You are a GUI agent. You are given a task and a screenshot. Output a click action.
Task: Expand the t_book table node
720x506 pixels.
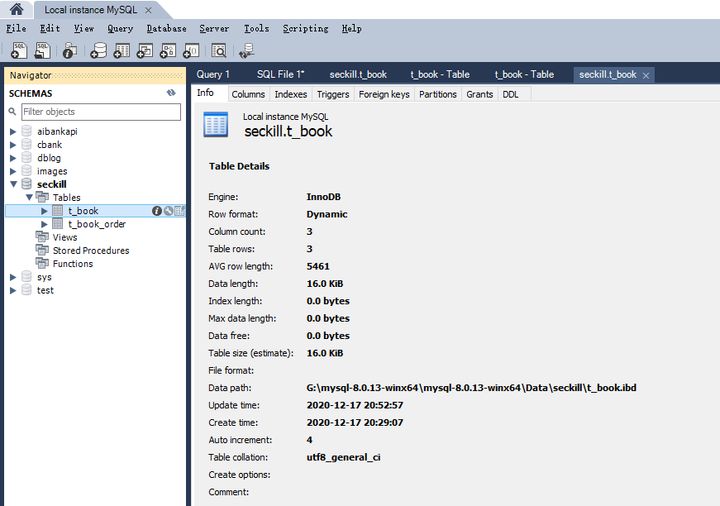[44, 211]
